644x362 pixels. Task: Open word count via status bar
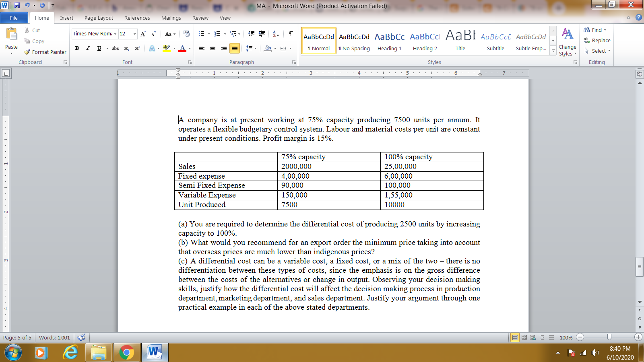(54, 337)
